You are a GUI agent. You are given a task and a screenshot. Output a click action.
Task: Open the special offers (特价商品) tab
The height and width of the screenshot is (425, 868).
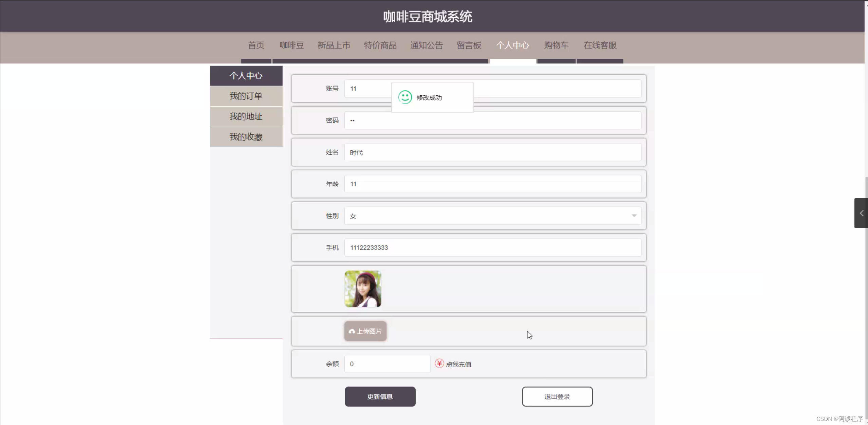380,45
